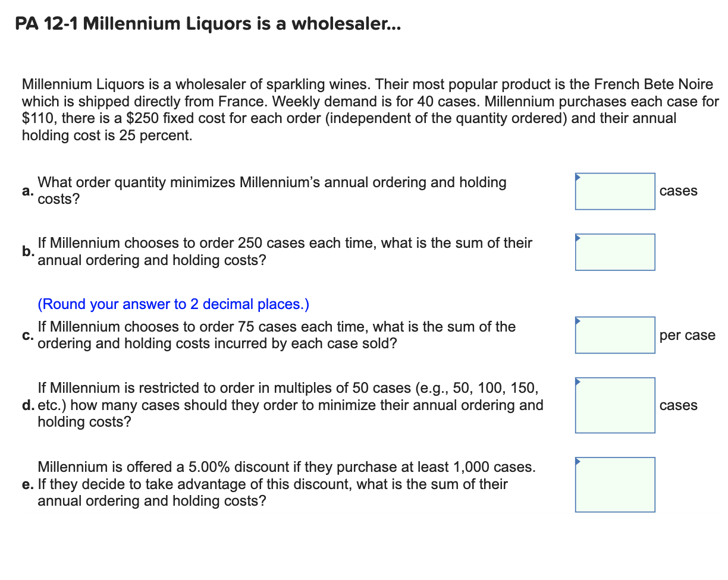Click the answer box for multiples of 50 question
The image size is (728, 580).
pyautogui.click(x=615, y=405)
